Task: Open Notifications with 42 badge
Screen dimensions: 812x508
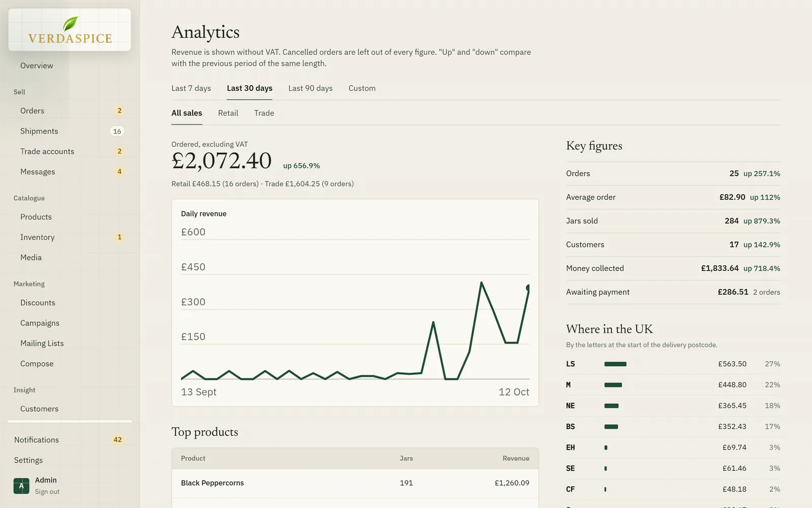Action: [69, 440]
